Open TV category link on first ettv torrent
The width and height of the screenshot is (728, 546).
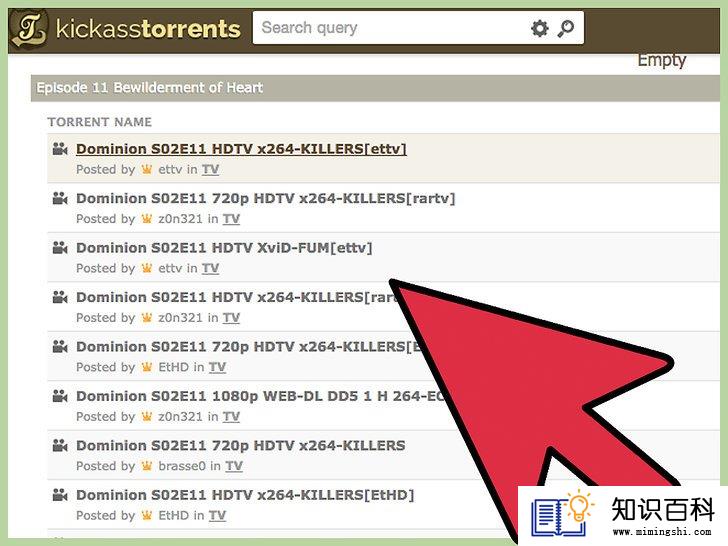pos(210,170)
